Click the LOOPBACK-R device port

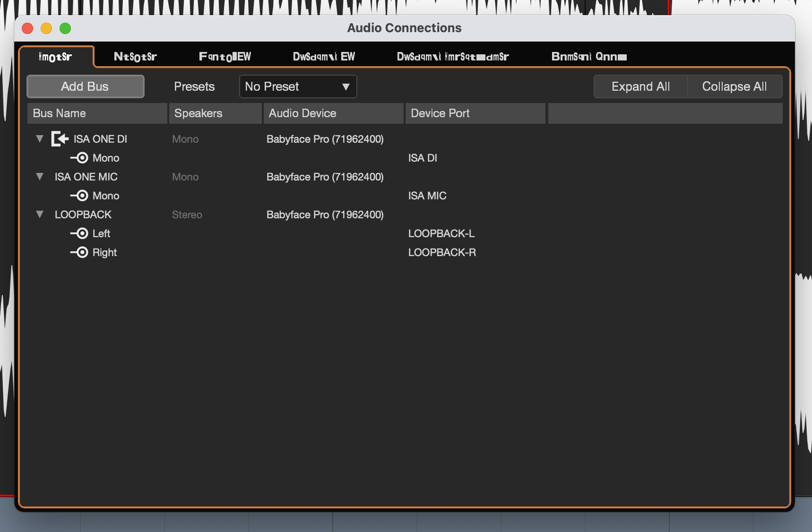point(442,252)
